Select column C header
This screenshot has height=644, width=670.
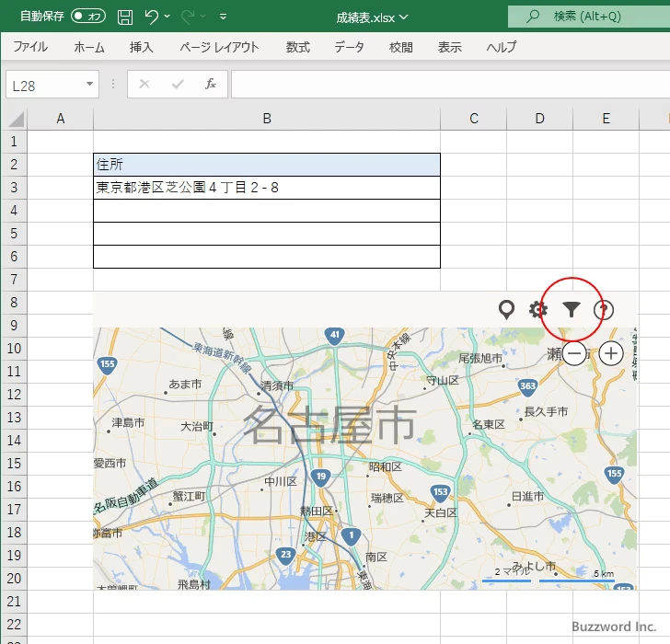473,119
